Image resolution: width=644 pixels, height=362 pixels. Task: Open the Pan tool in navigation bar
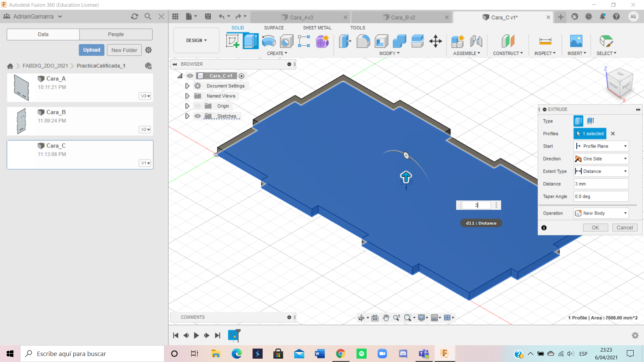click(386, 318)
